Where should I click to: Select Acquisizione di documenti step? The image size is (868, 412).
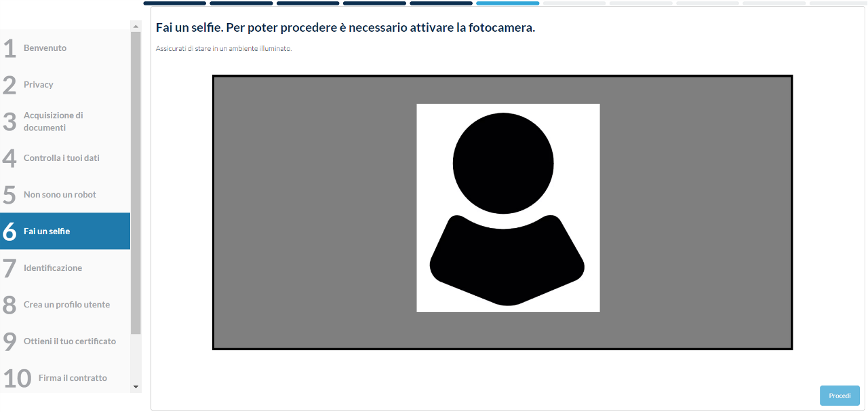pos(53,121)
